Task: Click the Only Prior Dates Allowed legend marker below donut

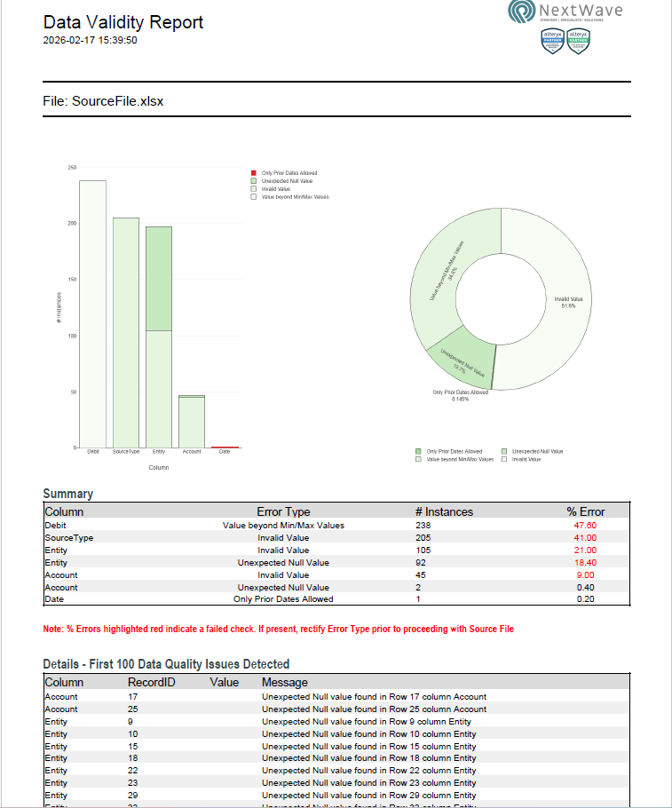Action: [x=418, y=452]
